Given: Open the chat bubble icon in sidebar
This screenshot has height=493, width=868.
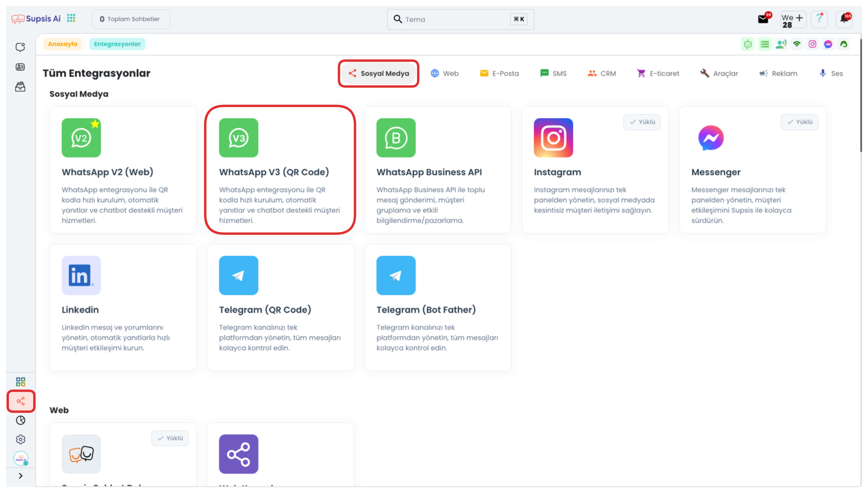Looking at the screenshot, I should 20,47.
